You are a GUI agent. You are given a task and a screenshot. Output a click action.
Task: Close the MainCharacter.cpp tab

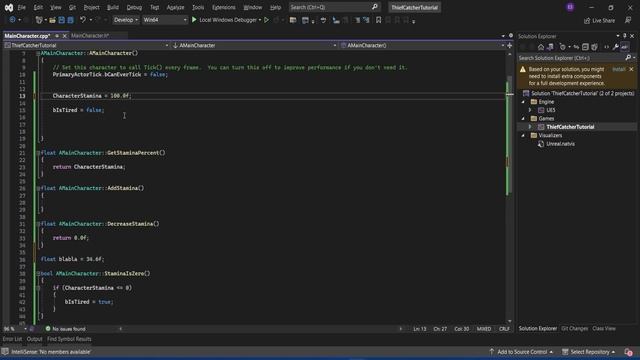(64, 36)
